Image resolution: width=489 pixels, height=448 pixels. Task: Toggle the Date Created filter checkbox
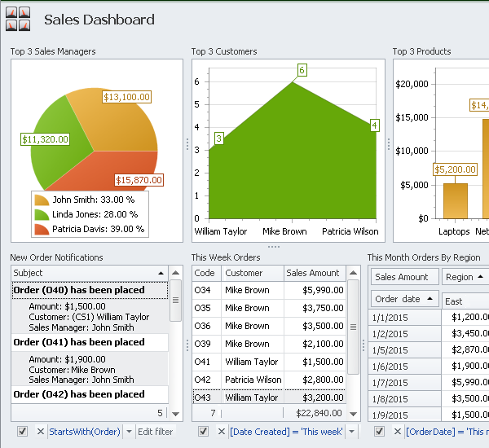pos(203,432)
